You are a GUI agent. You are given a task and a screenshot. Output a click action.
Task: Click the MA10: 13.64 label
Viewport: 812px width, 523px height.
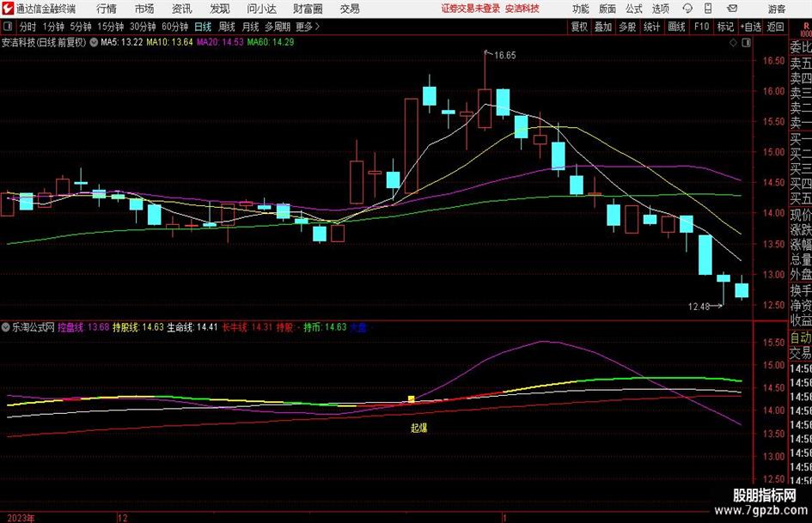[169, 42]
